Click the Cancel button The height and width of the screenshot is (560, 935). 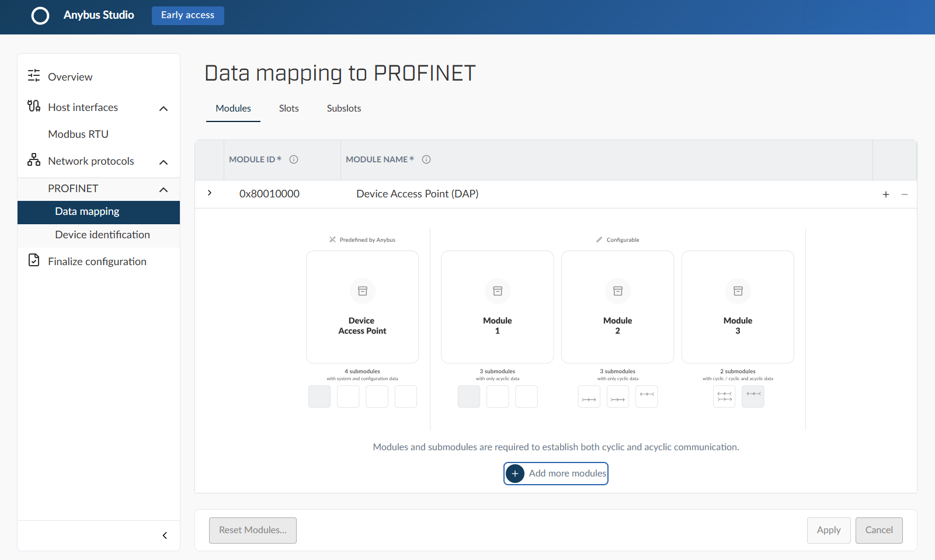879,530
